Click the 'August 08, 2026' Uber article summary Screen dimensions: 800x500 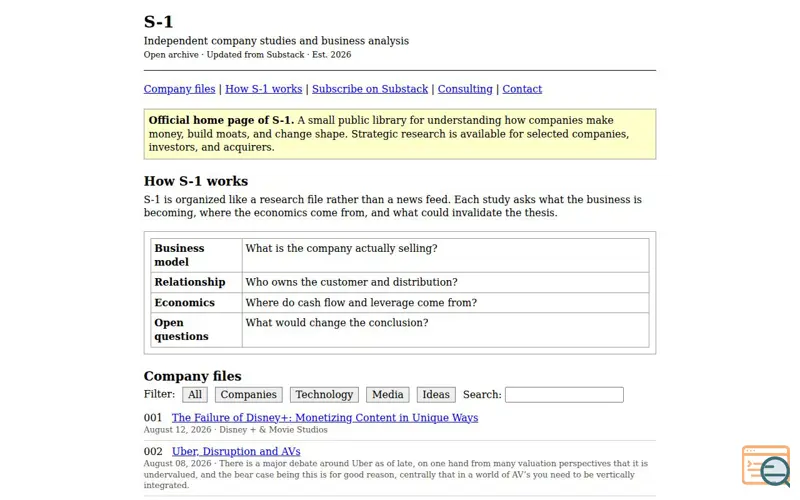(x=396, y=474)
